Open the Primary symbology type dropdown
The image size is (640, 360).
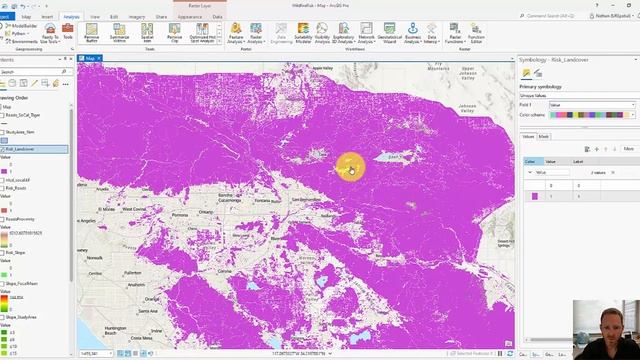(x=579, y=96)
